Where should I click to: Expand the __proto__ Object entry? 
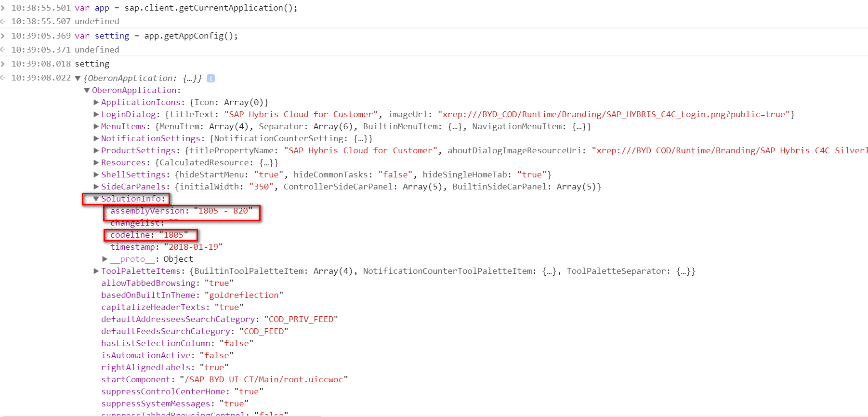click(105, 259)
